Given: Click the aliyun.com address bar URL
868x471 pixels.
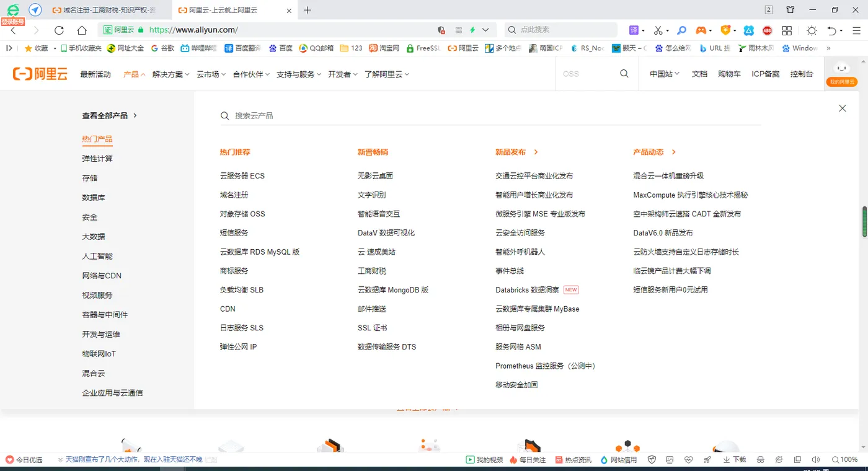Looking at the screenshot, I should point(193,30).
